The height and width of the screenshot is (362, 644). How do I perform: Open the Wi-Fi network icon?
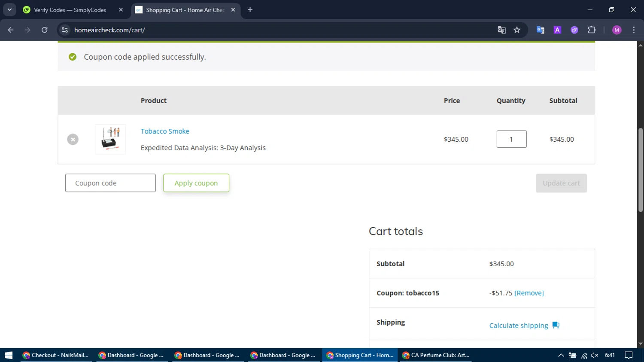[584, 355]
